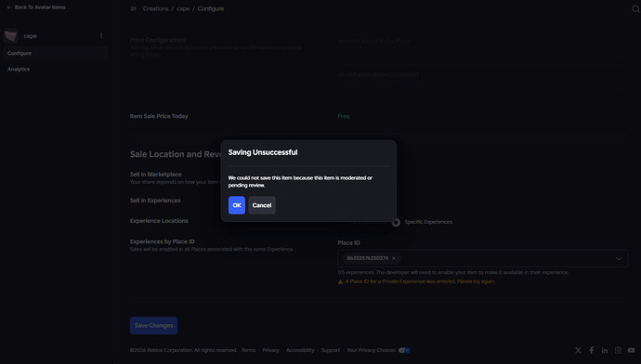Click the Saving Unsuccessful dialog title

263,152
